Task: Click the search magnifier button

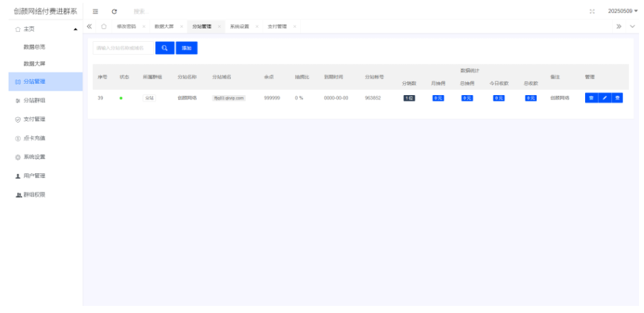Action: coord(163,48)
